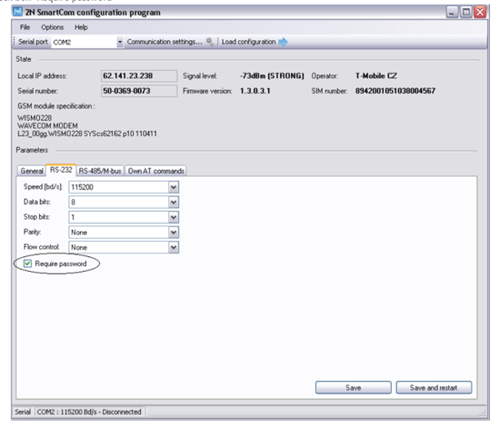The image size is (500, 428).
Task: Open the Serial port COM2 dropdown
Action: (x=120, y=42)
